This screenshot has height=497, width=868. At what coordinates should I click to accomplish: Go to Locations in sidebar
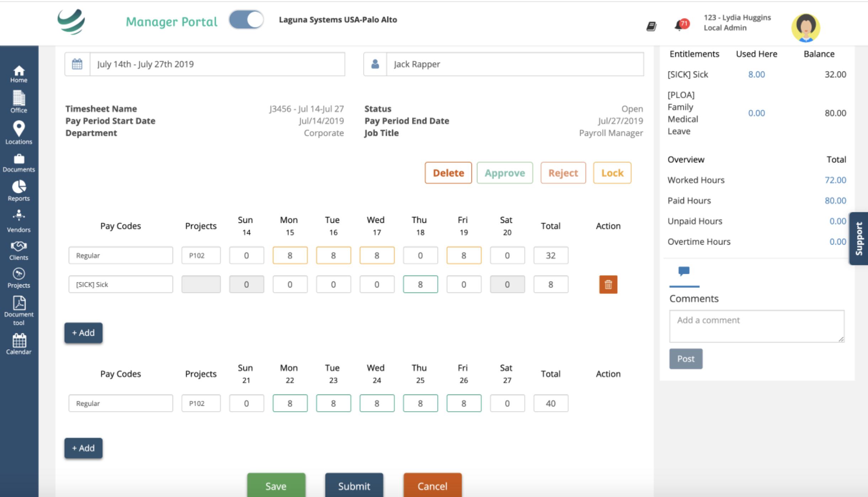(x=18, y=132)
